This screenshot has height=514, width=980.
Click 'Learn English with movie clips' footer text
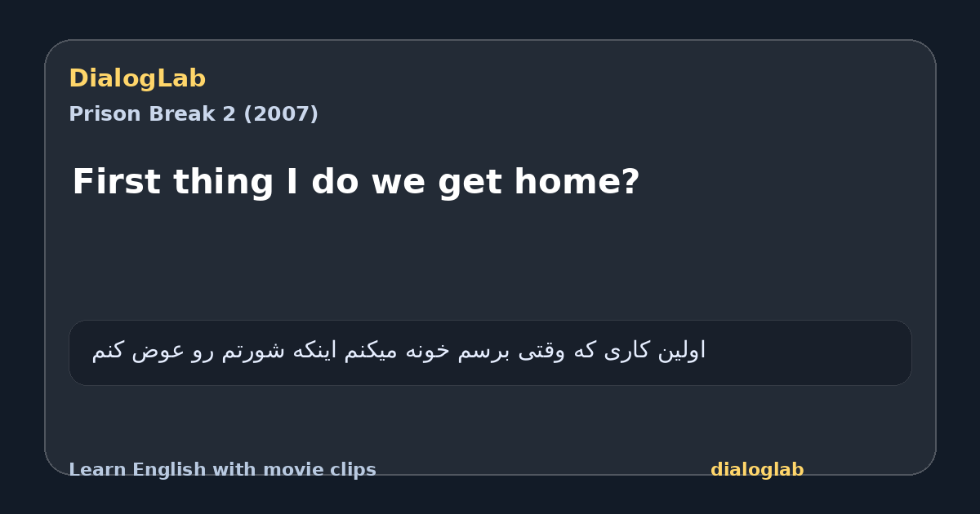click(x=222, y=470)
